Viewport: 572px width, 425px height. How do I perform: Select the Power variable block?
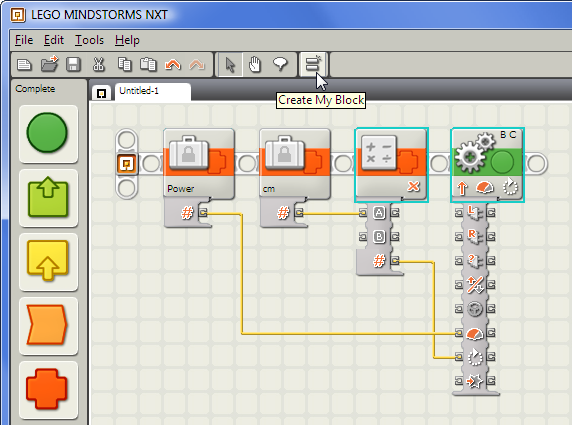point(199,164)
